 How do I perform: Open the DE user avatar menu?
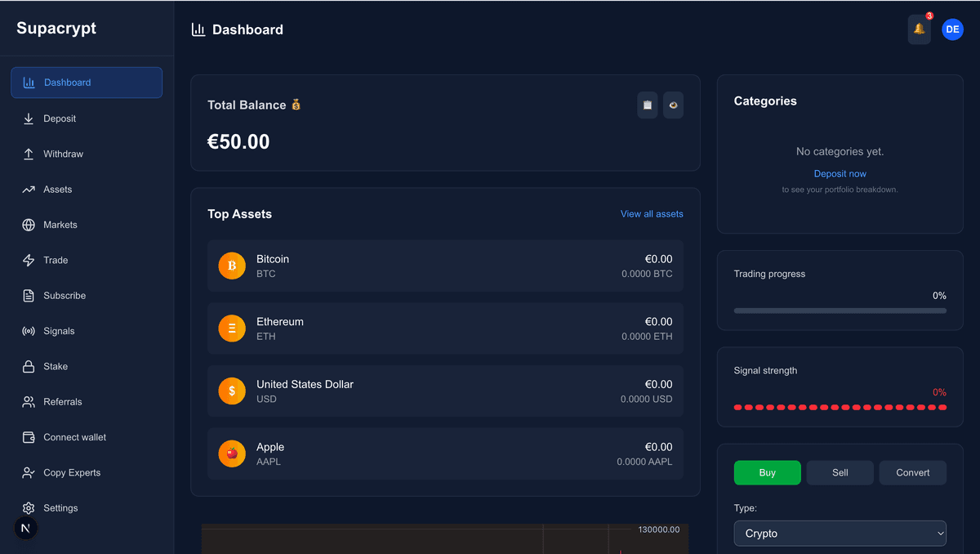pos(952,29)
